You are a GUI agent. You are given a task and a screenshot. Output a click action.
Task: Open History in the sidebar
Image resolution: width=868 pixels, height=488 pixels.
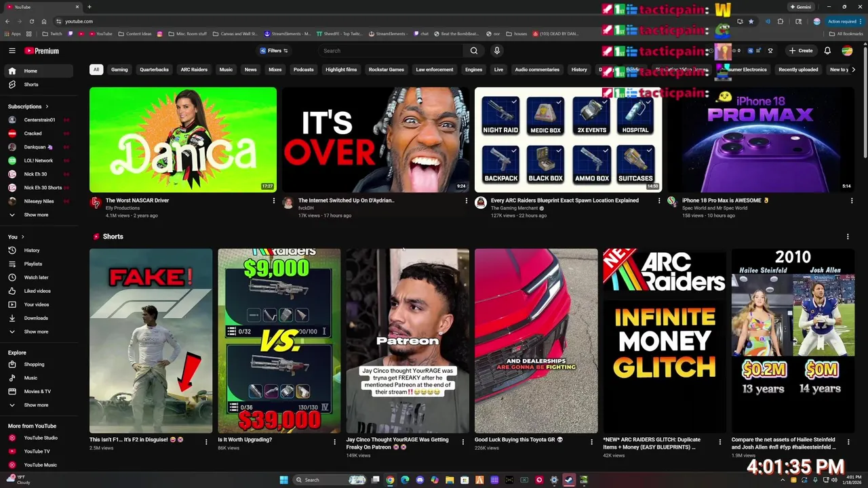38,250
